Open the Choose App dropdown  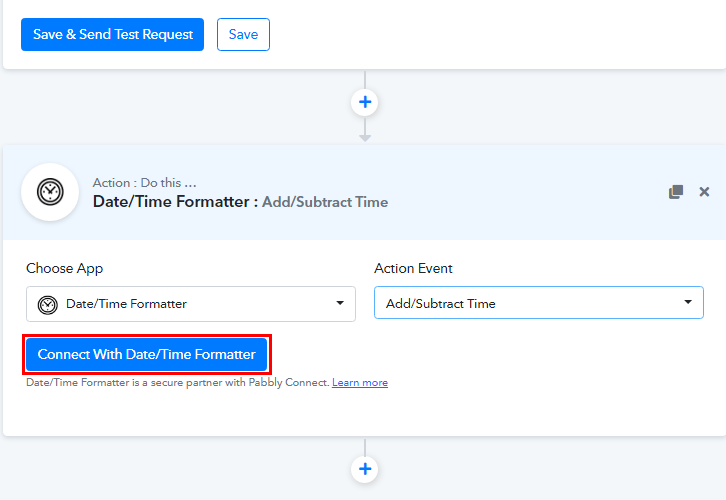(190, 304)
